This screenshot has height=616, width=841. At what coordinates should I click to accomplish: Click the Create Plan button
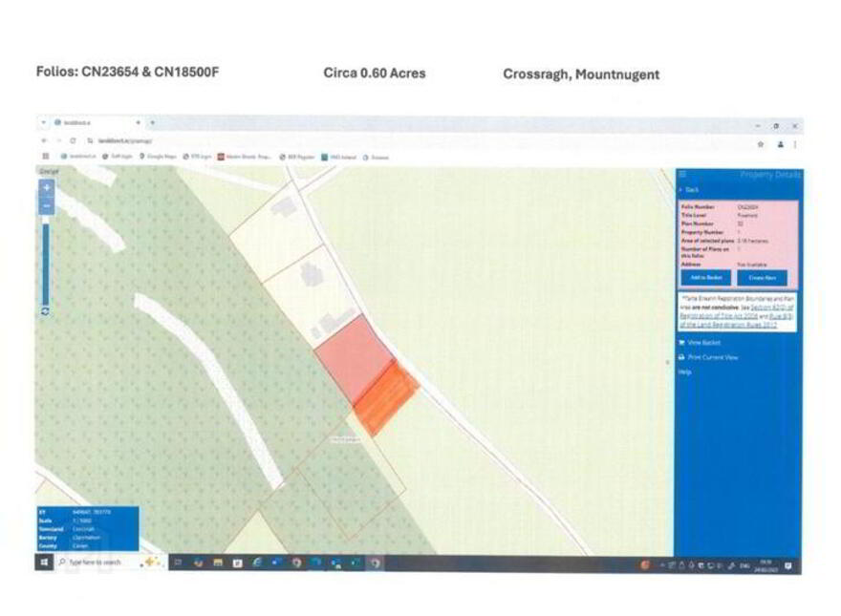click(763, 278)
